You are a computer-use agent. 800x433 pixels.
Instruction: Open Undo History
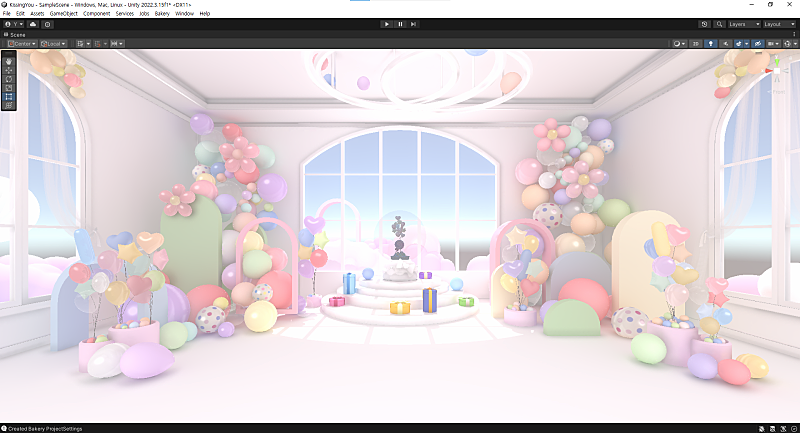(x=704, y=24)
